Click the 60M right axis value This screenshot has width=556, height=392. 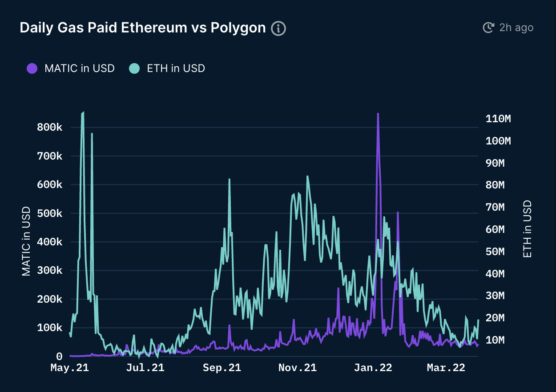point(495,229)
